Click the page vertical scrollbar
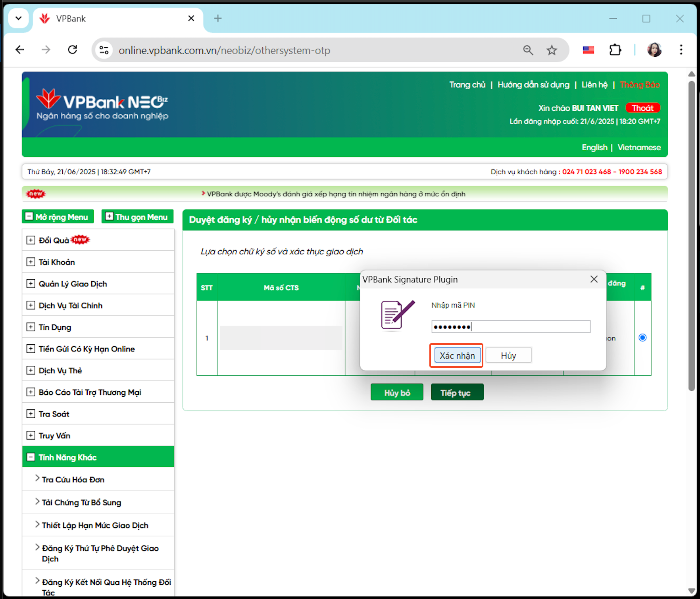This screenshot has width=700, height=599. point(691,238)
